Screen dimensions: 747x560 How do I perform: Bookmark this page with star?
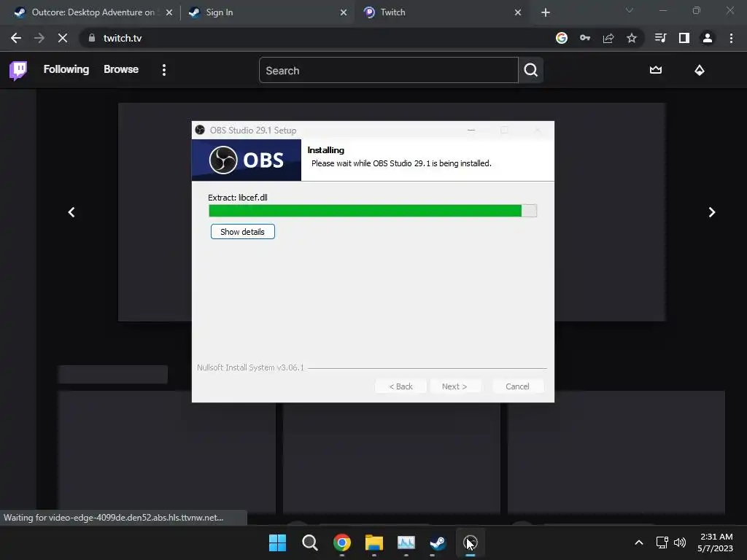click(632, 38)
